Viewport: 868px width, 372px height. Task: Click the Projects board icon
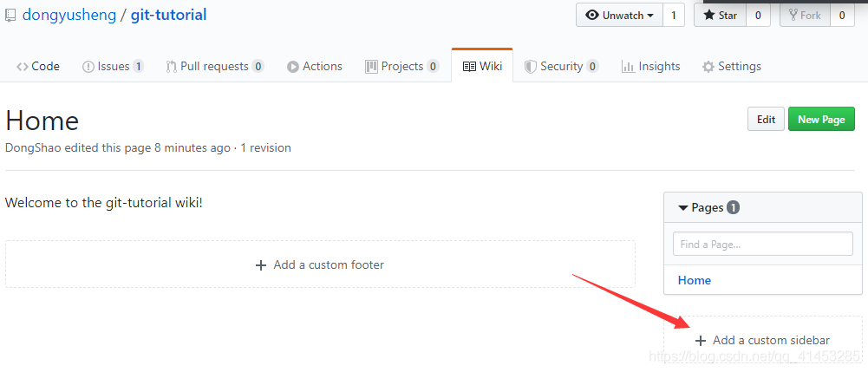[371, 67]
